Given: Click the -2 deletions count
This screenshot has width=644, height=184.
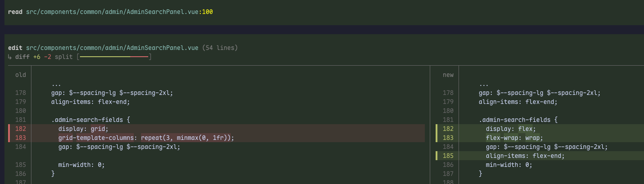Looking at the screenshot, I should point(48,57).
